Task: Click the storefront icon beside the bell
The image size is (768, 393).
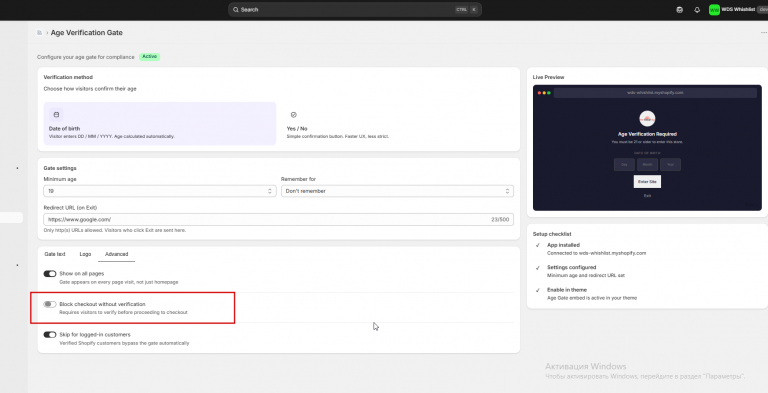Action: coord(679,10)
